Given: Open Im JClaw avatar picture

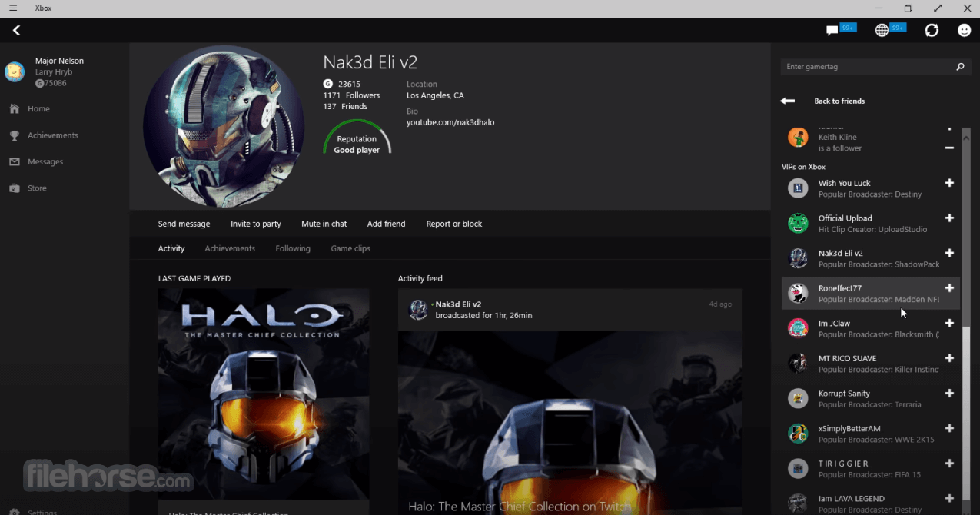Looking at the screenshot, I should pyautogui.click(x=798, y=328).
